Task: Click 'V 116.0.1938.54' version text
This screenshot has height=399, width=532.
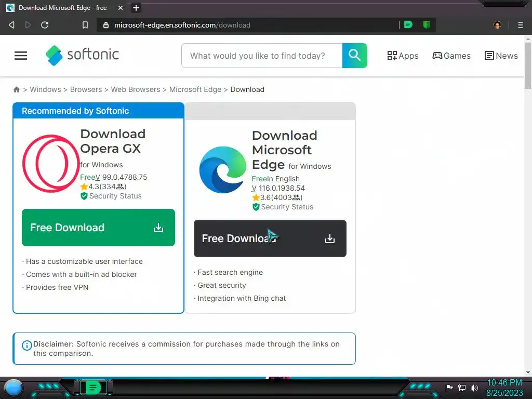Action: (278, 188)
